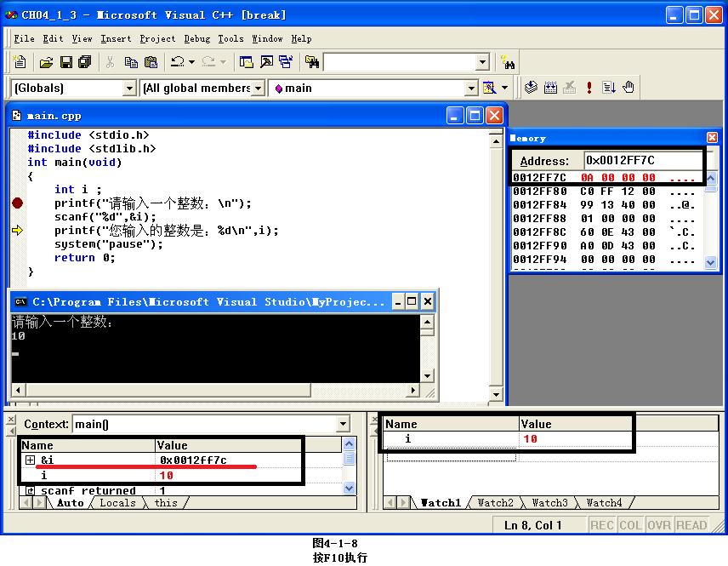This screenshot has width=728, height=566.
Task: Click the Save All icon
Action: pyautogui.click(x=85, y=62)
